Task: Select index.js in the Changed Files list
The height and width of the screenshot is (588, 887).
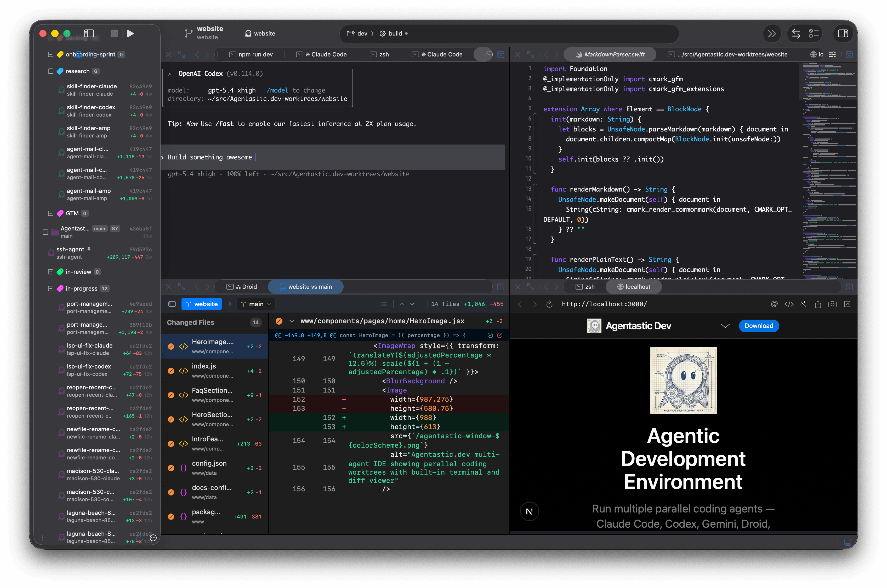Action: (x=215, y=371)
